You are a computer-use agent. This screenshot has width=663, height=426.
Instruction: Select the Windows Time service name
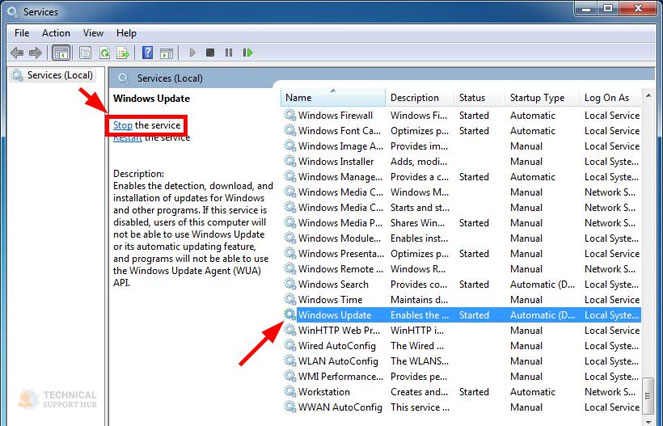coord(330,300)
